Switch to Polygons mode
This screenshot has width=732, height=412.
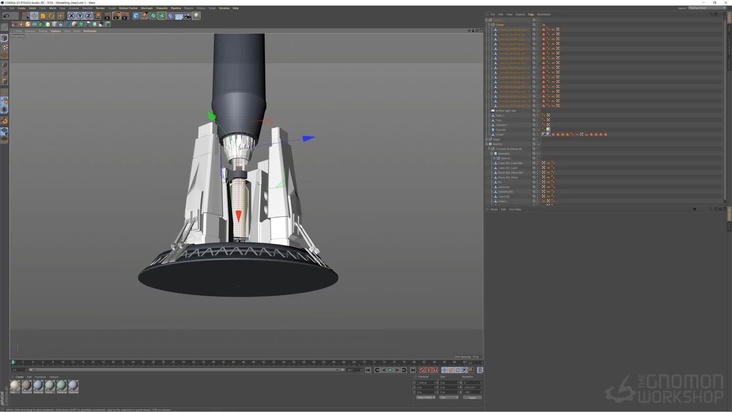[x=4, y=81]
